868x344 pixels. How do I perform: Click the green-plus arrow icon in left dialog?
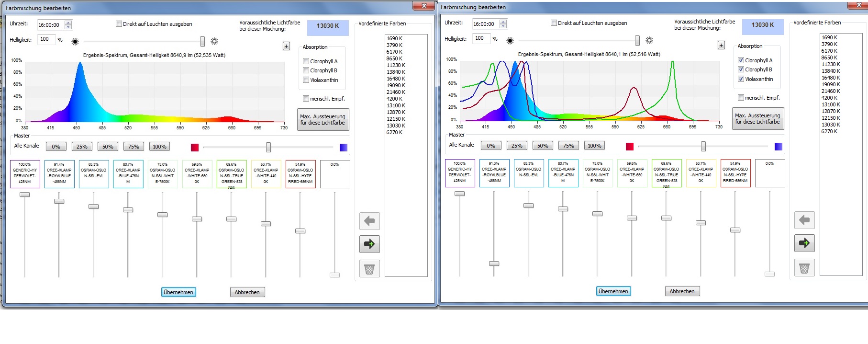click(369, 244)
